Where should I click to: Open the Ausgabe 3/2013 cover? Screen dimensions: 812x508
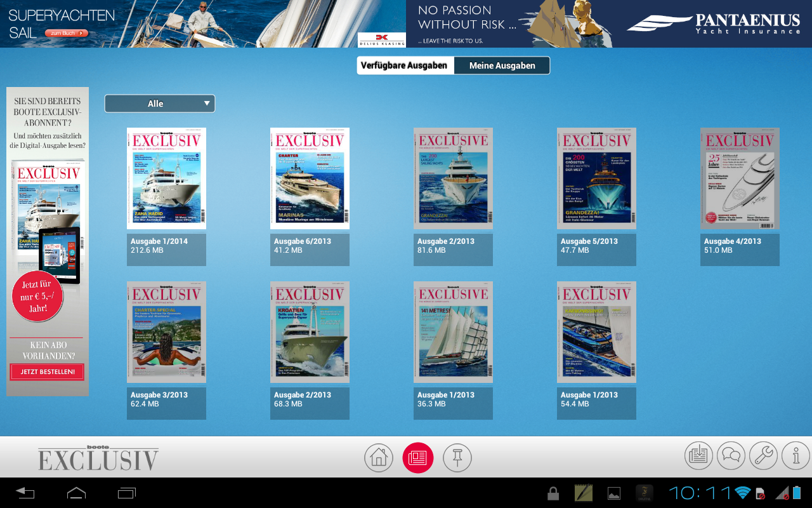pyautogui.click(x=166, y=332)
